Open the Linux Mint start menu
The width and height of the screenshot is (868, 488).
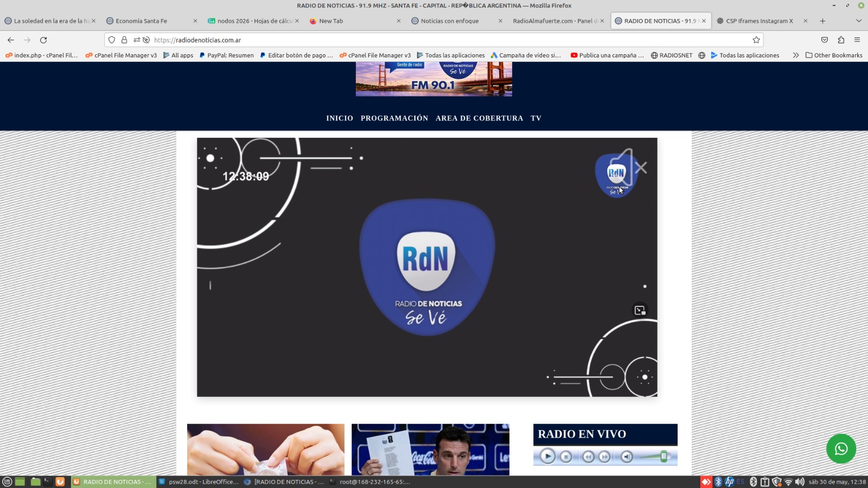click(x=7, y=481)
